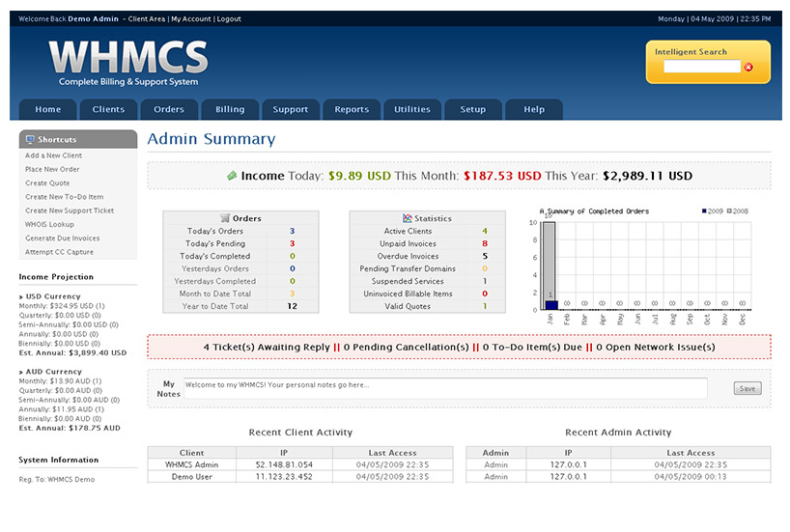
Task: Click WHMCS Admin in Recent Client Activity
Action: point(192,465)
